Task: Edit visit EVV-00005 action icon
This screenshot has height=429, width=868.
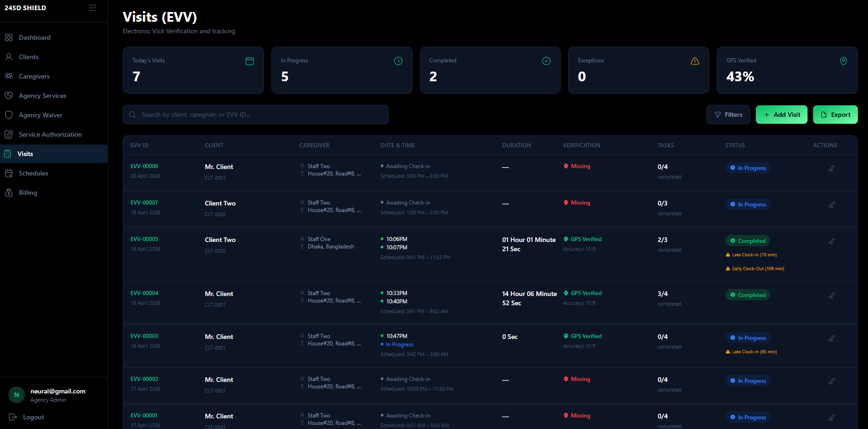Action: (831, 242)
